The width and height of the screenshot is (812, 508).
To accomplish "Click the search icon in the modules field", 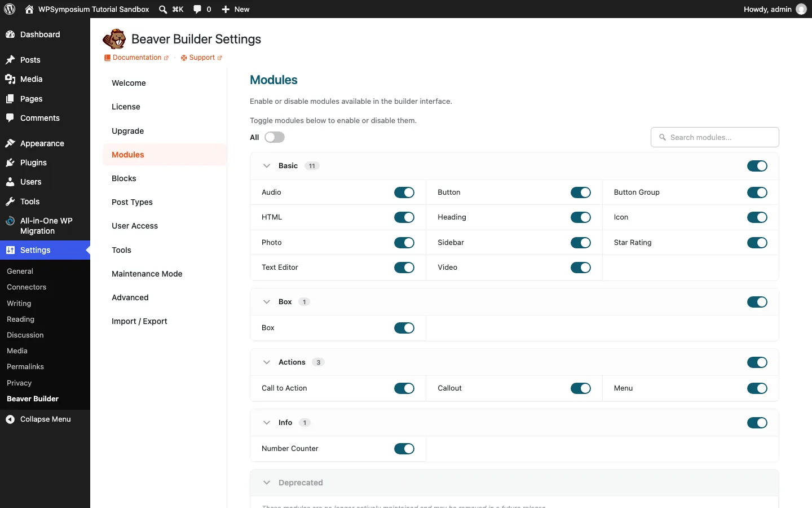I will [x=663, y=137].
